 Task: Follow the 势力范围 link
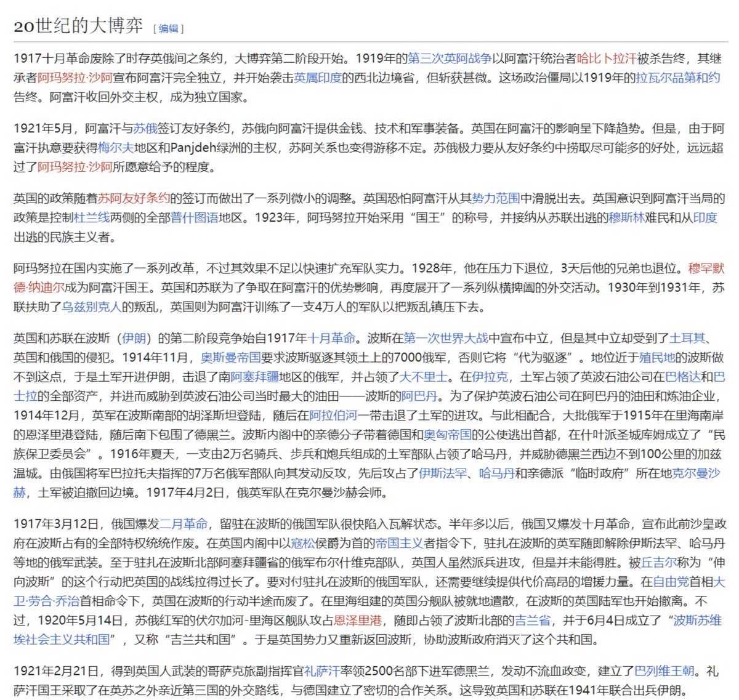coord(496,198)
